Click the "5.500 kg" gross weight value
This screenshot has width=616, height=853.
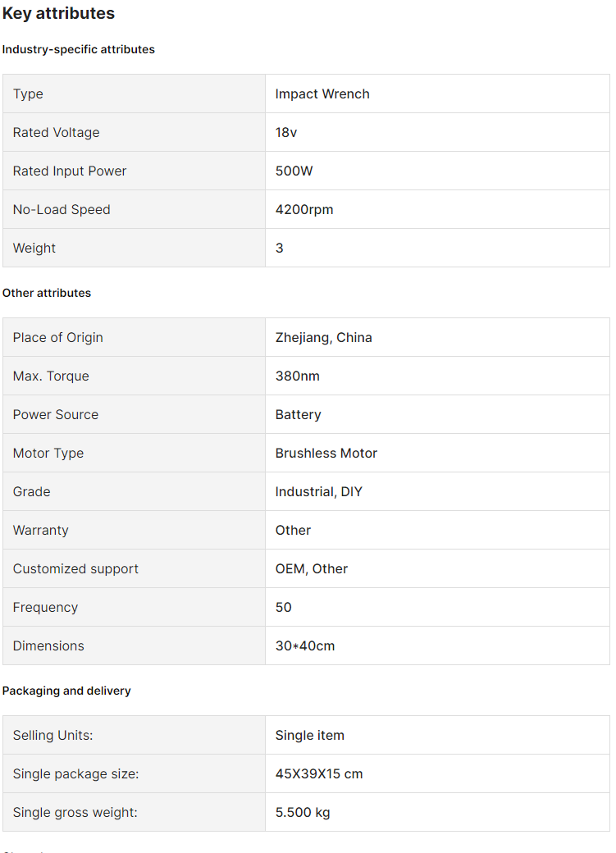(x=303, y=812)
